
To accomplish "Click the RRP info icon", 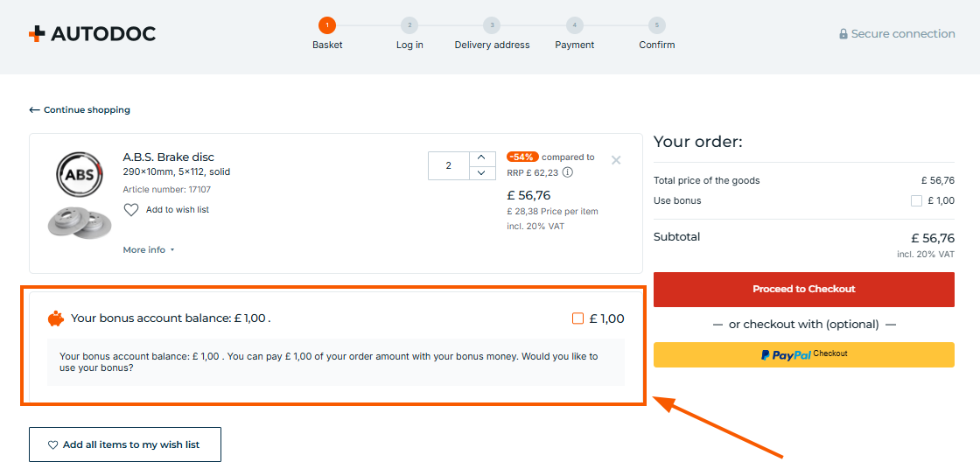I will click(x=568, y=172).
